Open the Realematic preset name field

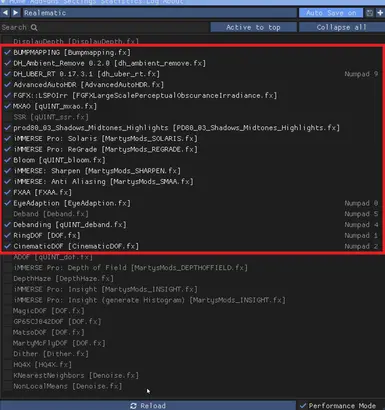pos(159,13)
